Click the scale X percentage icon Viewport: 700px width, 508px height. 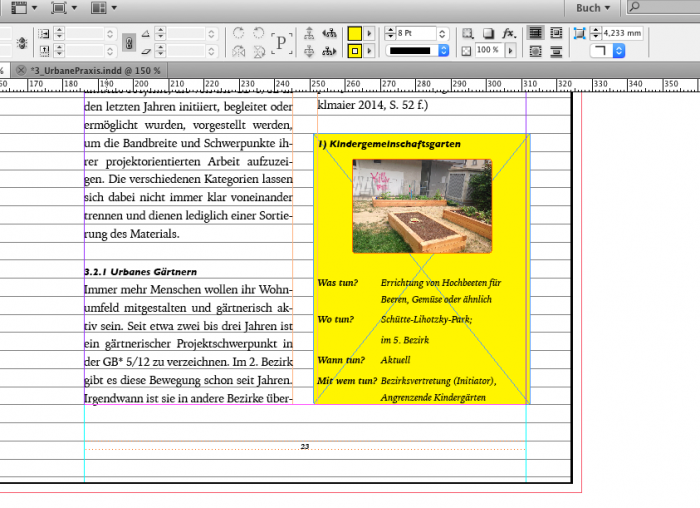[44, 33]
